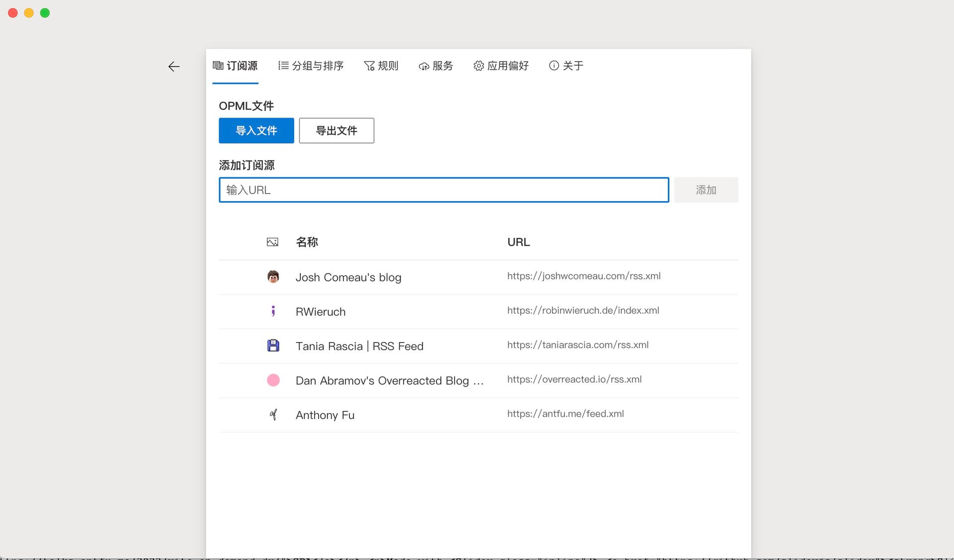The width and height of the screenshot is (954, 560).
Task: Click the RWieruch feed favicon
Action: (x=273, y=311)
